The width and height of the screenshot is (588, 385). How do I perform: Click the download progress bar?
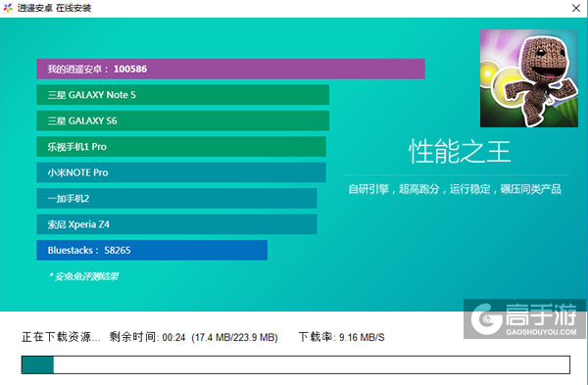[296, 364]
